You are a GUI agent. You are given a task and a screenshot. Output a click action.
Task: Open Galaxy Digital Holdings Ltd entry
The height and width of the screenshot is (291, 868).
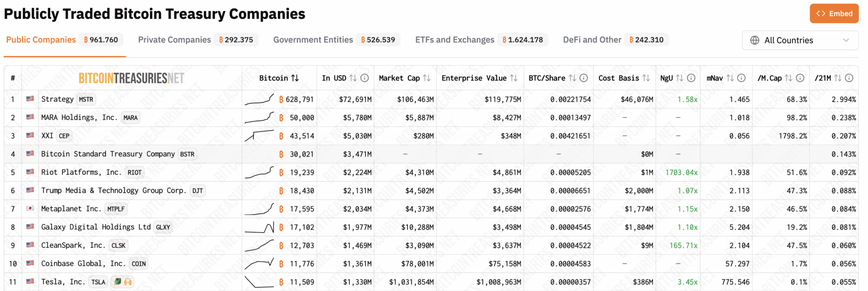click(x=96, y=227)
